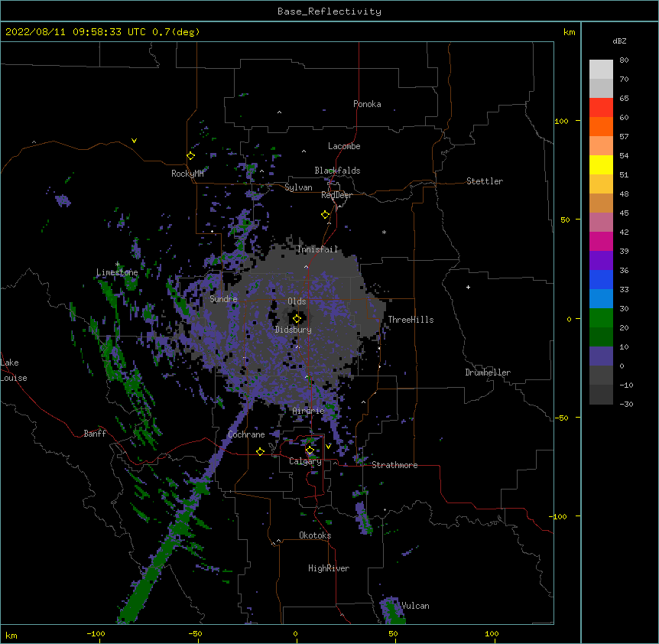Click the ThreeHills label
The height and width of the screenshot is (644, 659).
[x=411, y=320]
